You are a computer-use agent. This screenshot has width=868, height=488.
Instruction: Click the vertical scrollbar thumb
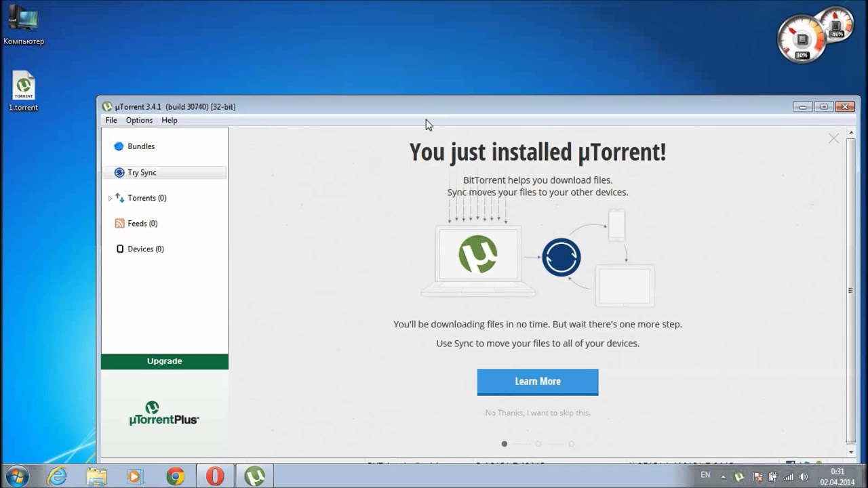click(850, 290)
